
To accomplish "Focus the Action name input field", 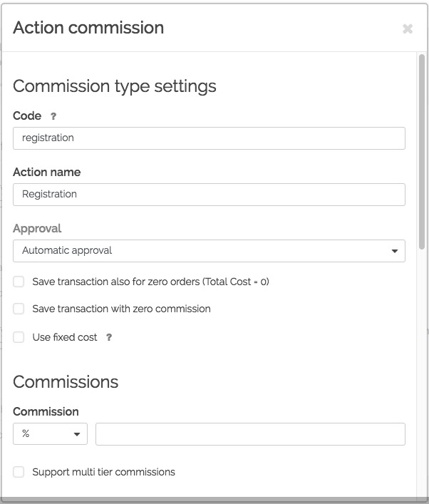I will pos(209,194).
